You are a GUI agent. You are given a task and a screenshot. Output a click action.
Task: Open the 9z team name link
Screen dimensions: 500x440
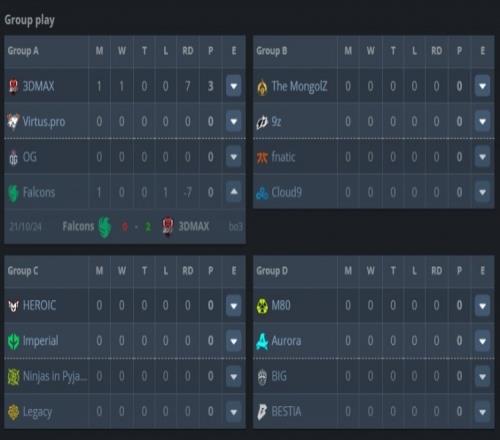click(x=276, y=121)
